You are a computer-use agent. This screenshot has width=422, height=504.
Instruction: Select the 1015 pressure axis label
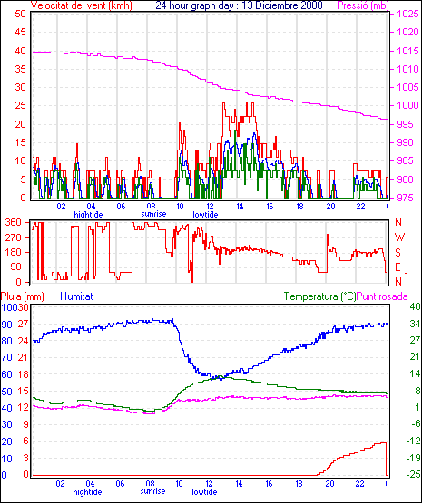point(407,51)
